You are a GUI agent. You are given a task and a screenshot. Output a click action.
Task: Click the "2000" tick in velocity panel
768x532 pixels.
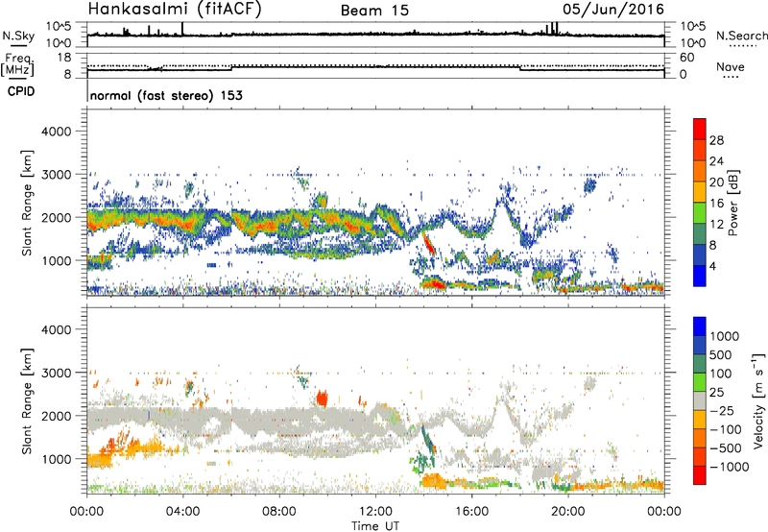(57, 416)
